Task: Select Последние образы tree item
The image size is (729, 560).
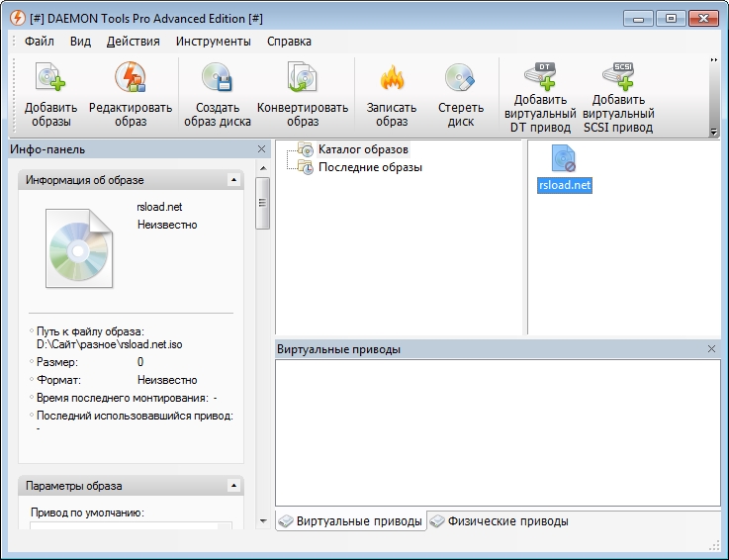Action: tap(370, 167)
